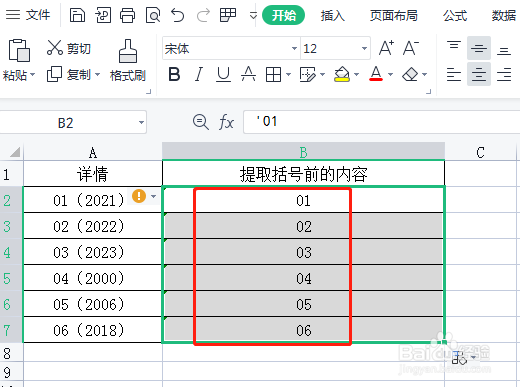Switch to the 数据 tab
The image size is (520, 387).
click(504, 15)
